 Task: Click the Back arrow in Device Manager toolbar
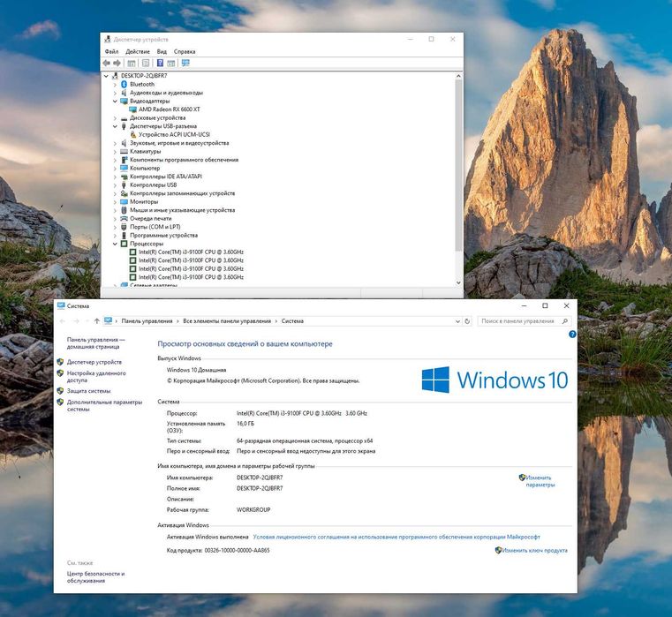pos(106,63)
